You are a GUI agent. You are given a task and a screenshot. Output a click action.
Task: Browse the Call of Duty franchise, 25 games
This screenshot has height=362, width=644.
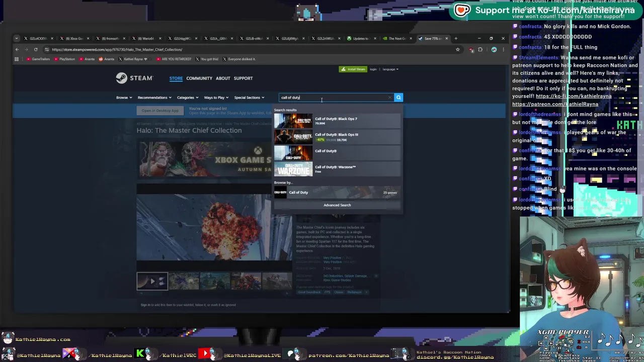coord(337,192)
